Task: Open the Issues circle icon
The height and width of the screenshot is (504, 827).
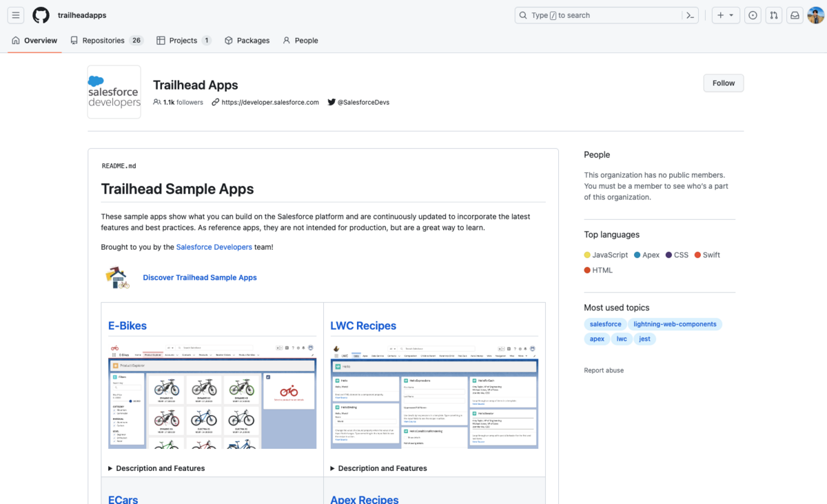Action: tap(753, 15)
